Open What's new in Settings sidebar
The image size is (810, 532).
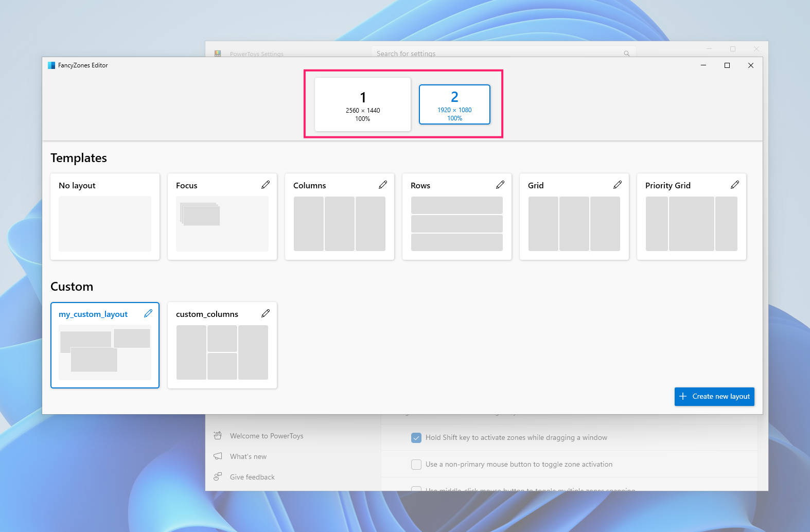pos(248,456)
